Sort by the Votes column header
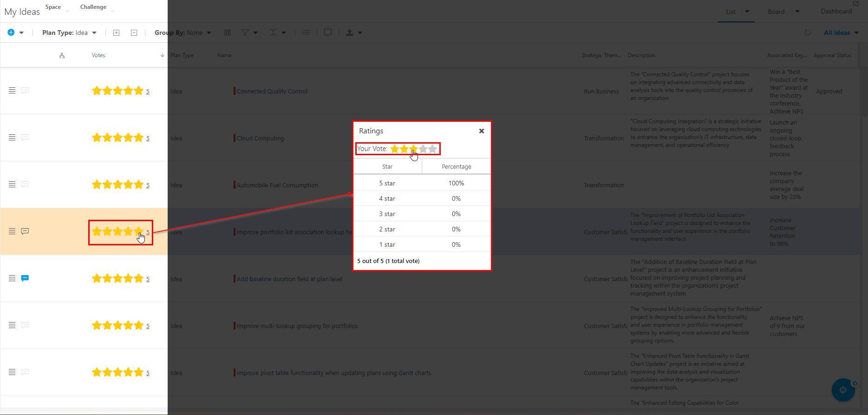Viewport: 868px width, 415px height. 98,55
